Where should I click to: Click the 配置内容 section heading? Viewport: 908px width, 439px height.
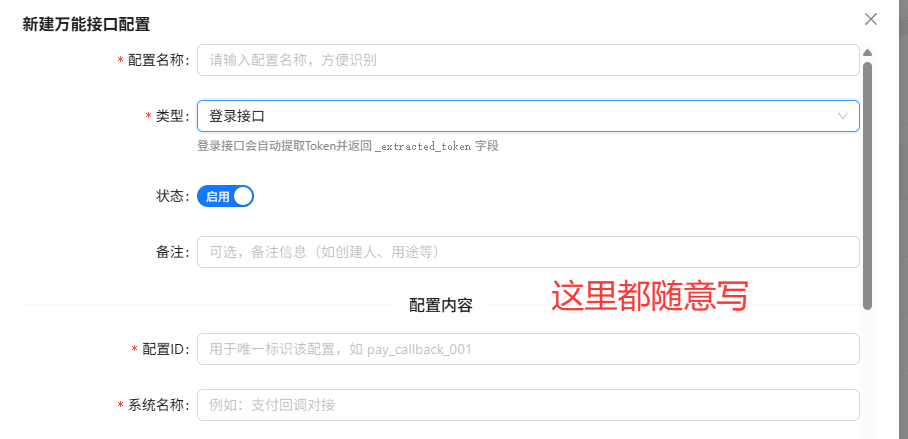441,305
